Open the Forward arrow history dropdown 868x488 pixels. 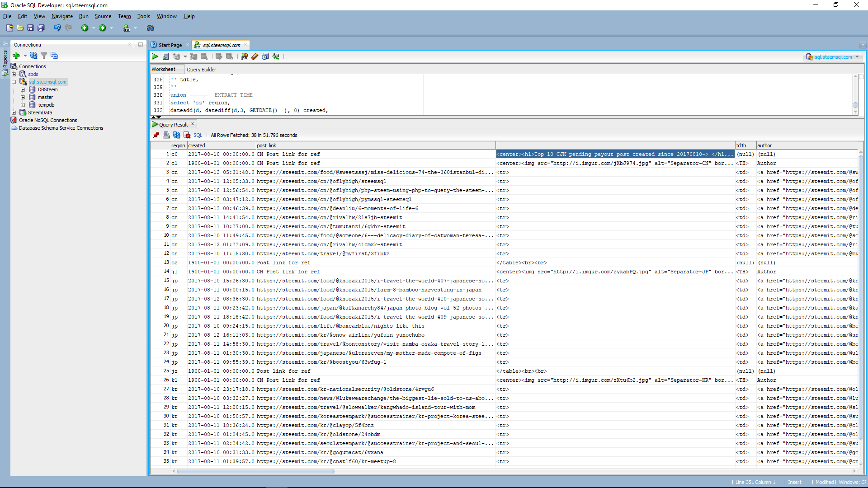[112, 28]
